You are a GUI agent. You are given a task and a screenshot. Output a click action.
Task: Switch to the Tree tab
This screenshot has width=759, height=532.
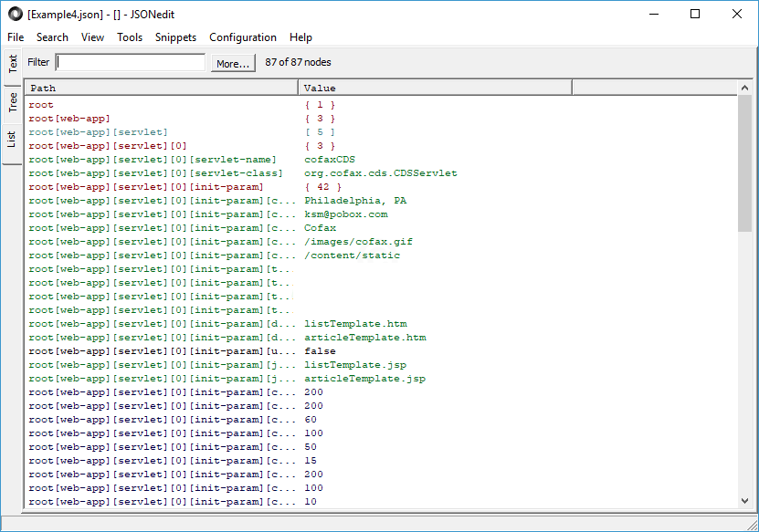point(13,101)
